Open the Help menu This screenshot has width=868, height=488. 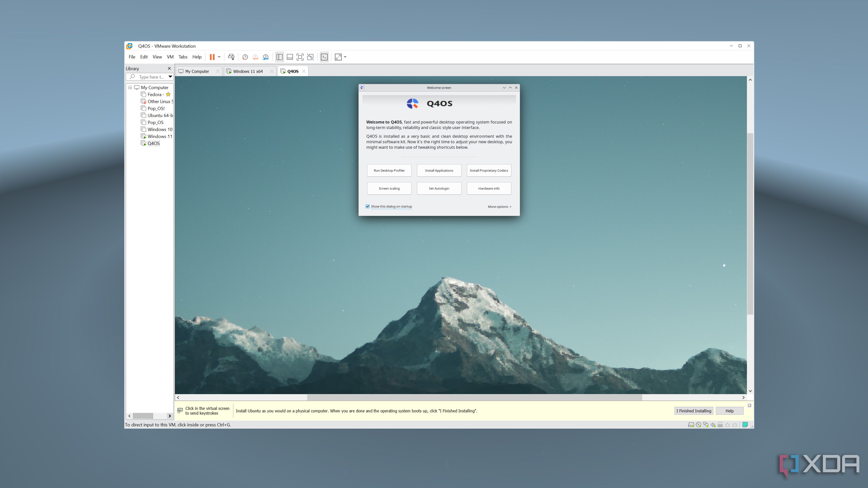(x=197, y=57)
